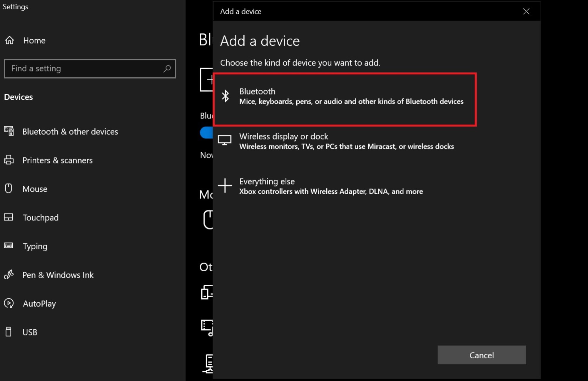Click the AutoPlay icon
This screenshot has width=588, height=381.
[x=9, y=303]
